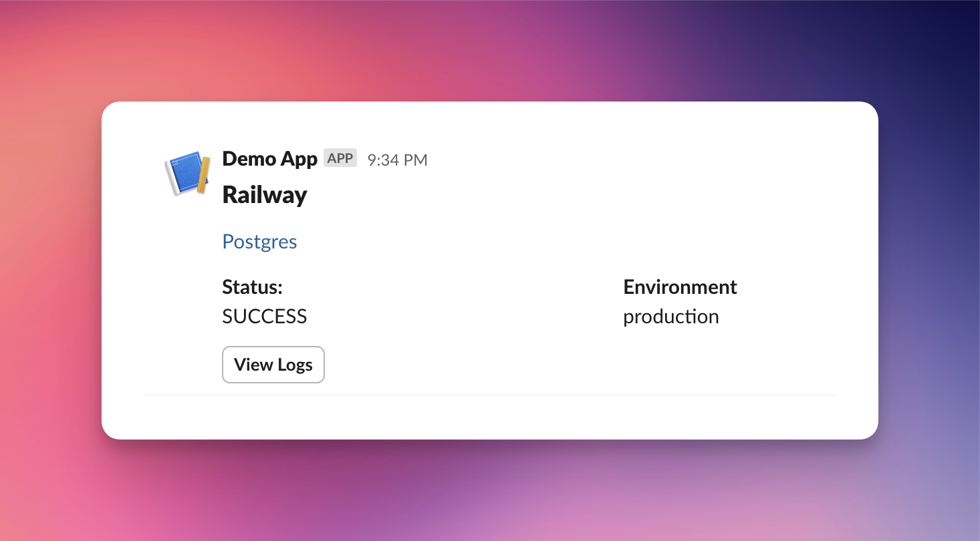Select the Railway heading text

[265, 195]
